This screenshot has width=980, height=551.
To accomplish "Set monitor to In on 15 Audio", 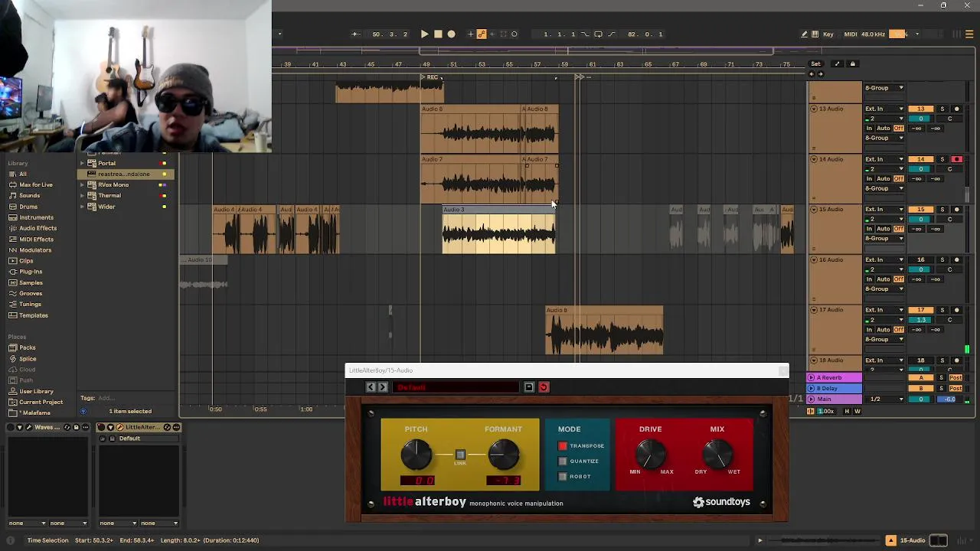I will [x=869, y=229].
